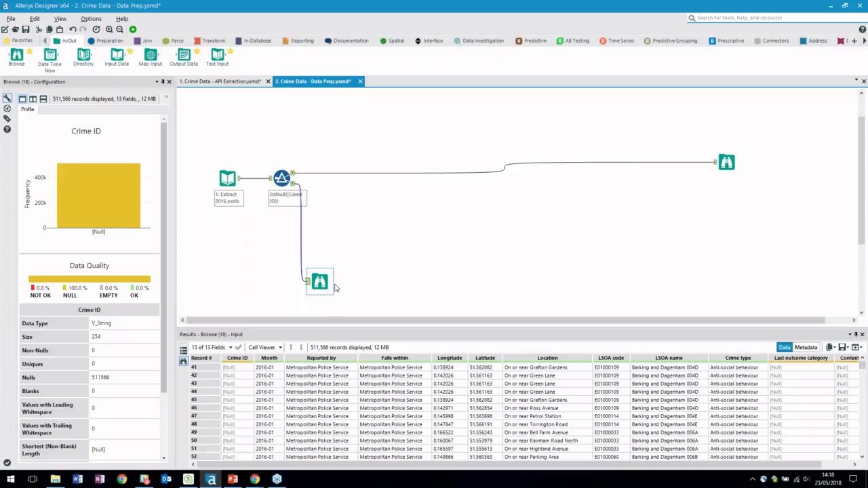868x488 pixels.
Task: Zoom out on the canvas
Action: [x=120, y=29]
